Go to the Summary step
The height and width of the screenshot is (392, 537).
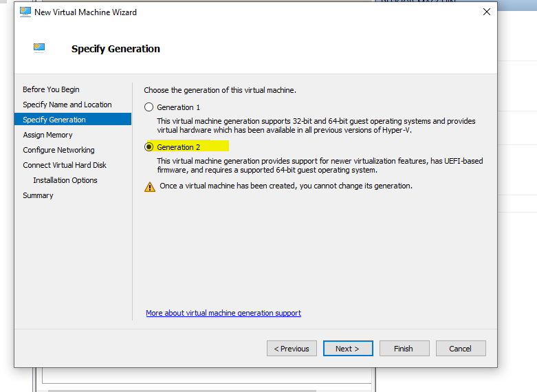[38, 195]
